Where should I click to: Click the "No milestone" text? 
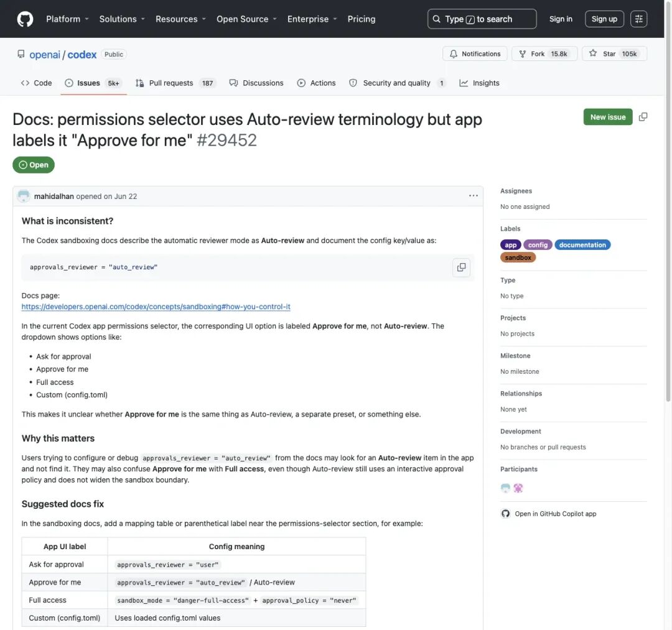click(x=520, y=371)
